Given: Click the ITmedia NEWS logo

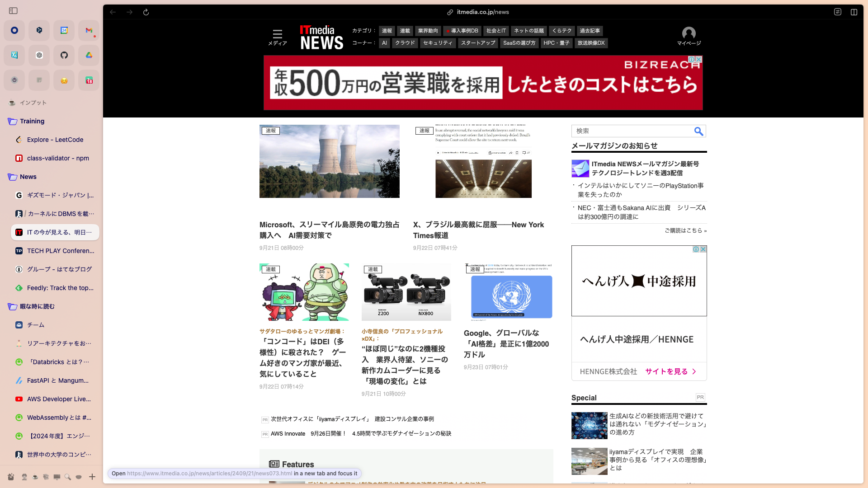Looking at the screenshot, I should pyautogui.click(x=321, y=37).
